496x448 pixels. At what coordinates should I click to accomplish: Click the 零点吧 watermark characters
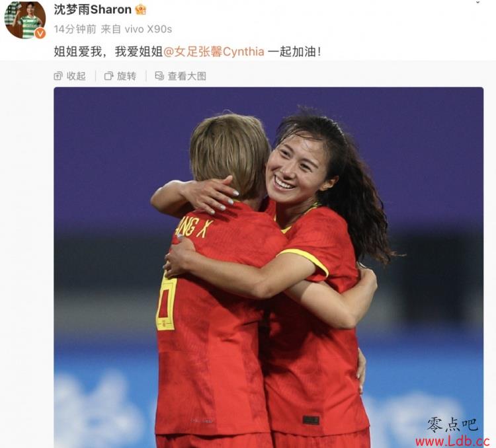452,425
